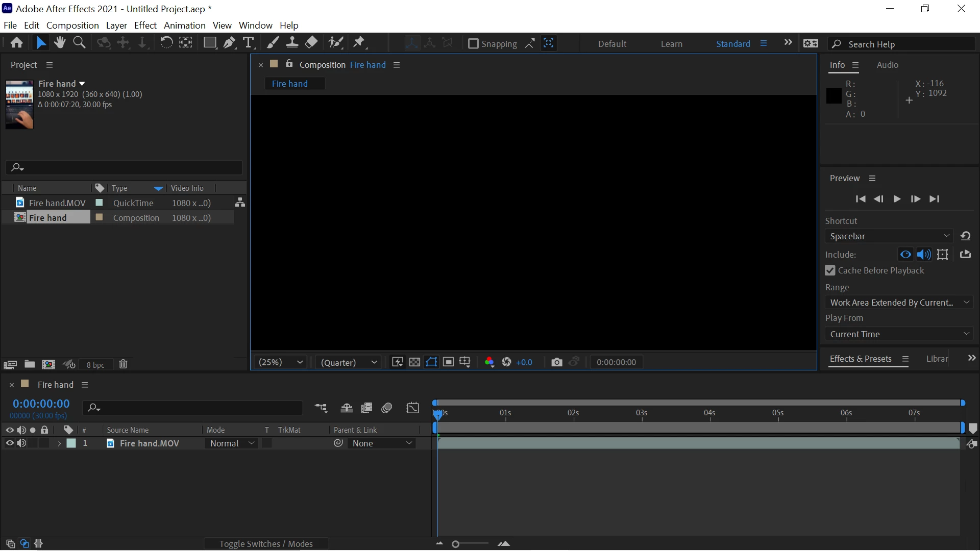This screenshot has width=980, height=551.
Task: Select the Zoom magnifier tool
Action: click(79, 43)
